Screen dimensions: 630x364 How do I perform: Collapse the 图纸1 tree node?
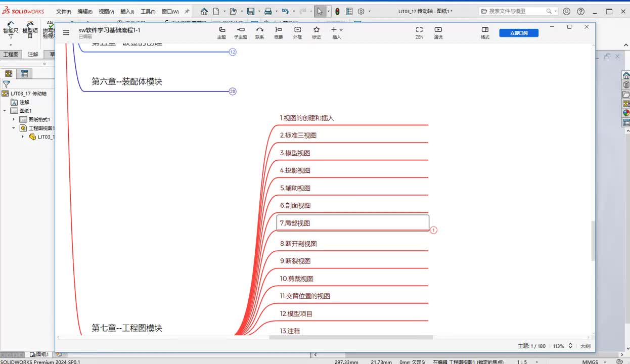tap(5, 111)
